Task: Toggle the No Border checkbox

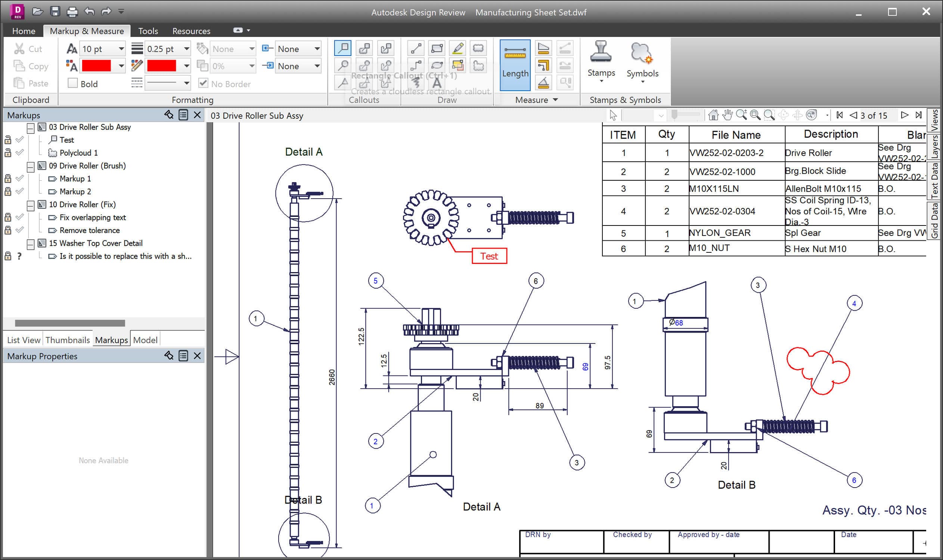Action: pos(204,83)
